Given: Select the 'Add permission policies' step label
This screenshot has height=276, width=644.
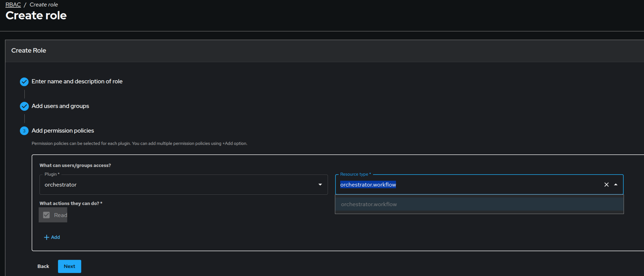Looking at the screenshot, I should [x=63, y=131].
